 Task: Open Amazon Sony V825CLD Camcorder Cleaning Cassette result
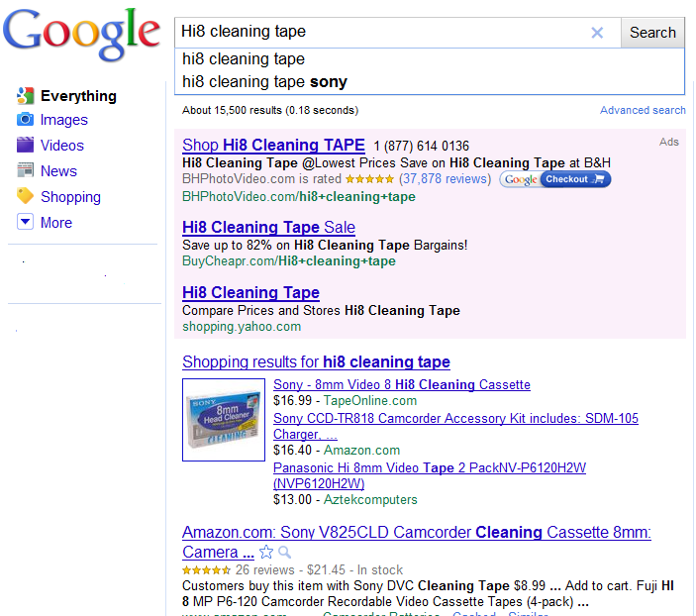pos(417,542)
